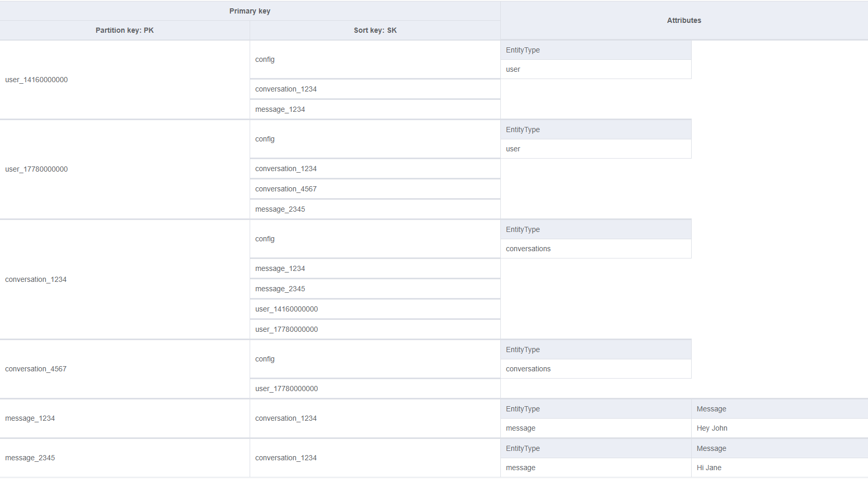Click conversation_1234 sort key under user_14160000000
Viewport: 868px width, 479px height.
(375, 89)
